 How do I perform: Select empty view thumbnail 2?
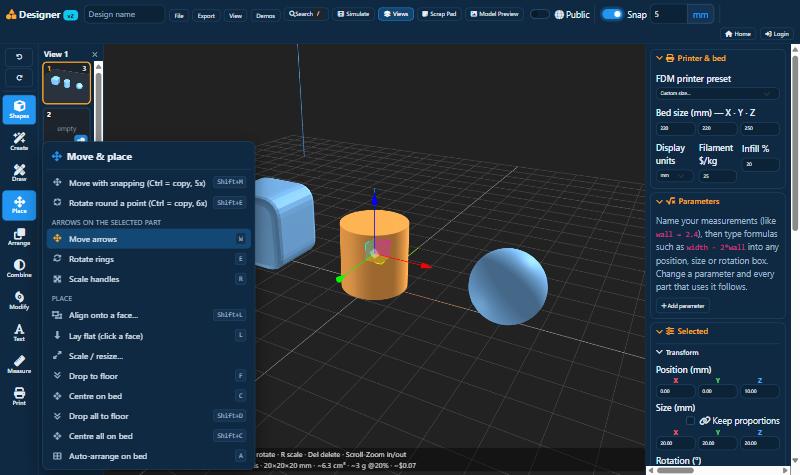coord(66,125)
